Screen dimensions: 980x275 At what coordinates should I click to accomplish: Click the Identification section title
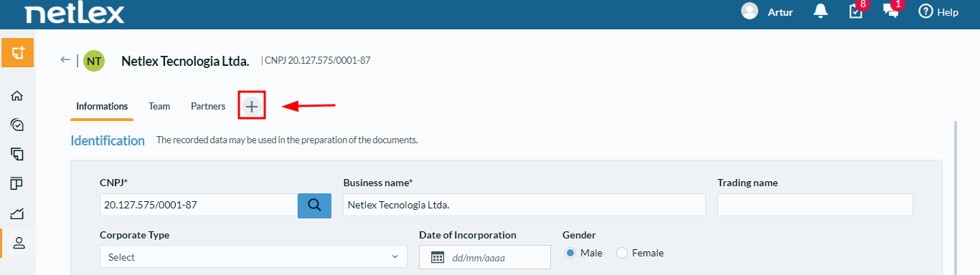108,140
